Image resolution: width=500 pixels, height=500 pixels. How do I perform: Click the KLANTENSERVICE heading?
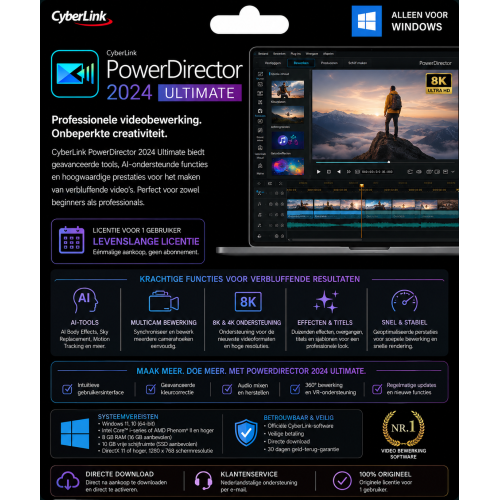click(249, 474)
